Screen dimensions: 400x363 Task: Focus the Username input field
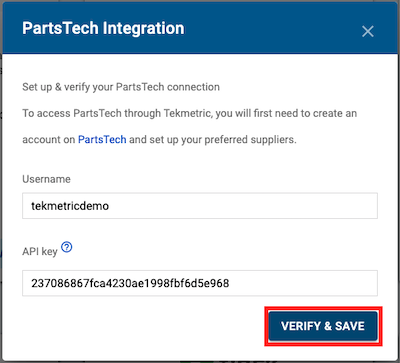point(200,206)
